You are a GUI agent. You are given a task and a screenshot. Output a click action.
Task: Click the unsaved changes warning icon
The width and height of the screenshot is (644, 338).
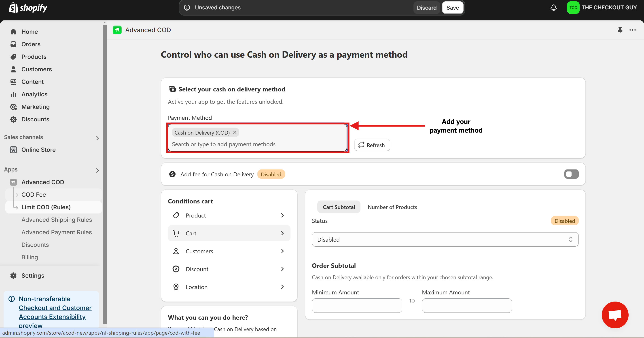(x=187, y=8)
